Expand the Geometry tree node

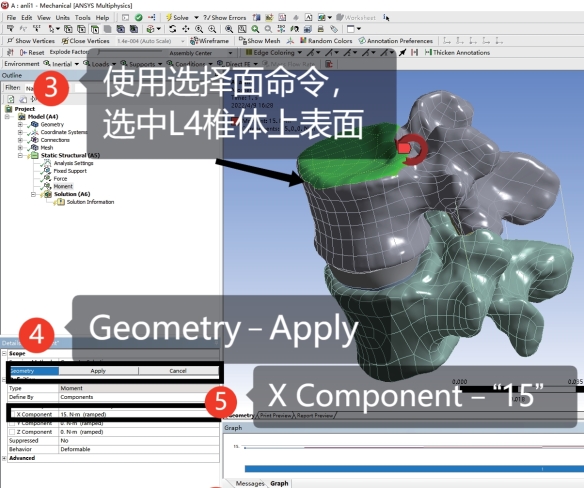point(20,124)
